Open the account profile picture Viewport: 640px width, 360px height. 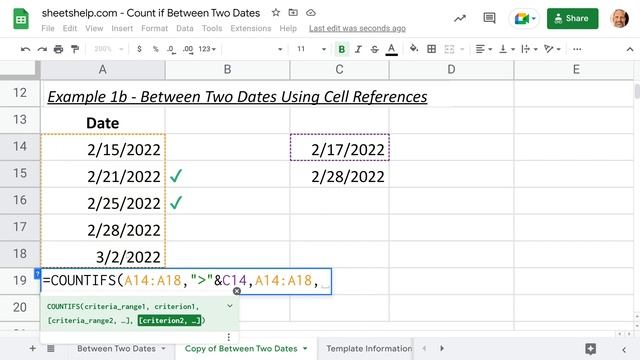click(x=620, y=18)
